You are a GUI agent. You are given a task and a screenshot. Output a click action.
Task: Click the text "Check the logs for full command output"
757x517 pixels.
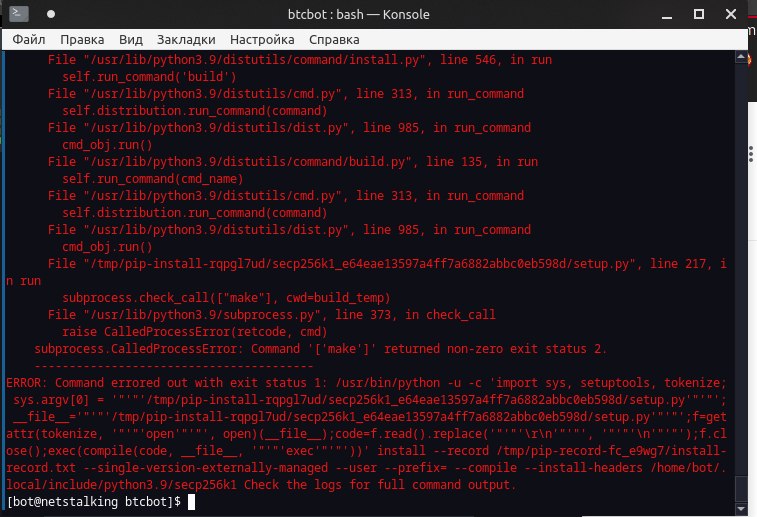click(x=378, y=485)
